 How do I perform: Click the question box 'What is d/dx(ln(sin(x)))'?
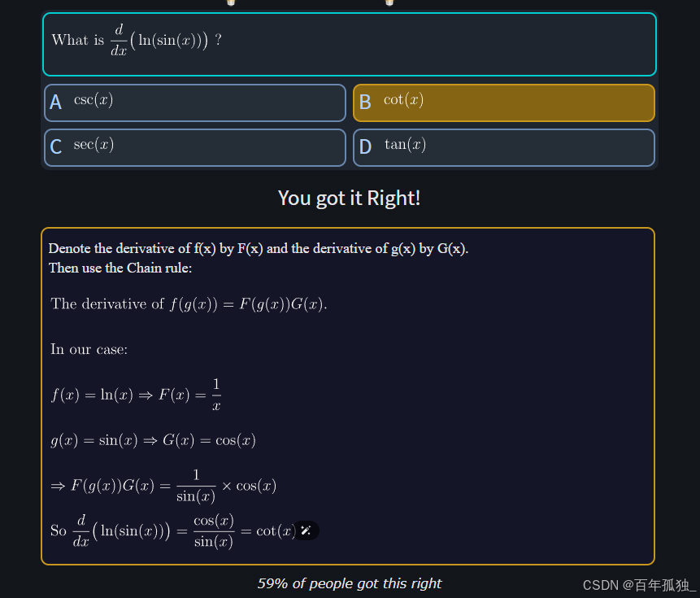click(x=349, y=44)
